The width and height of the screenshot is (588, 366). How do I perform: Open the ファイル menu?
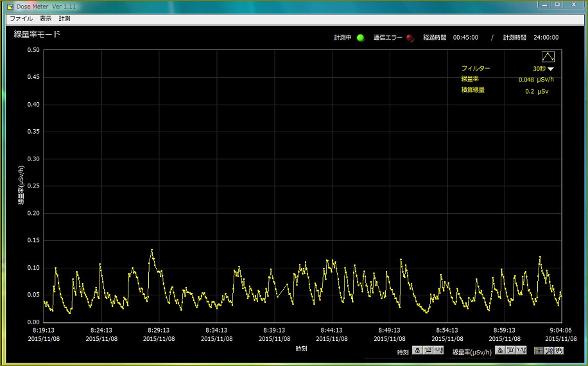(x=21, y=19)
